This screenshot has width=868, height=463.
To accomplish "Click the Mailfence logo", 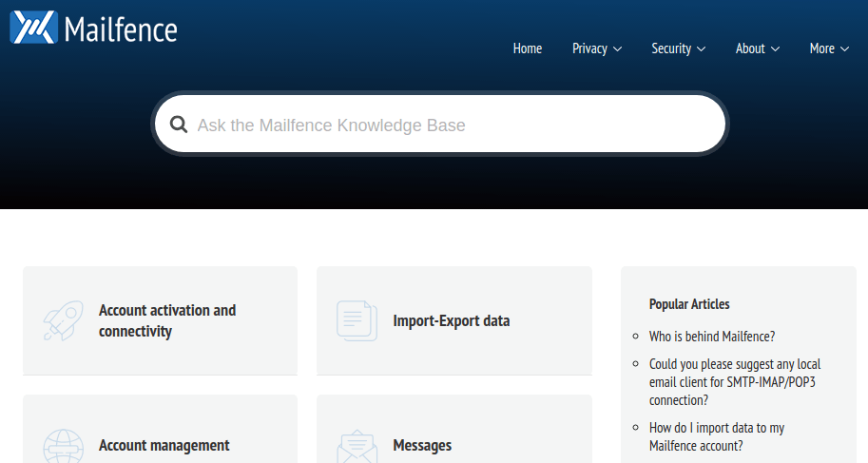I will coord(93,28).
